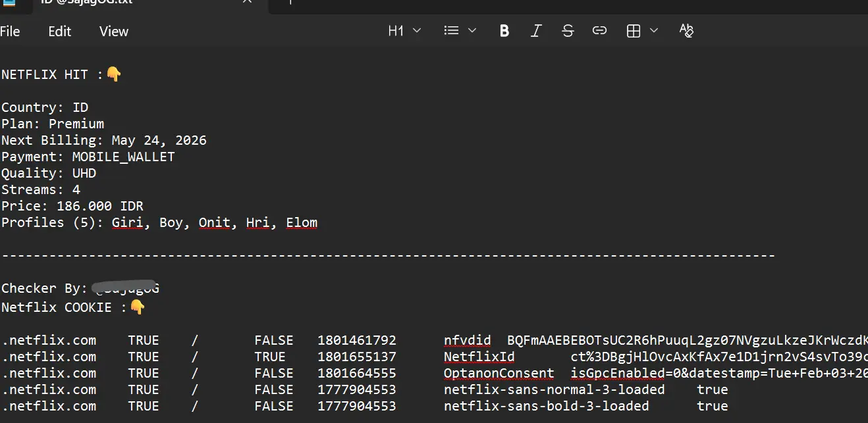Image resolution: width=868 pixels, height=423 pixels.
Task: Click the "nfvdid" cookie name
Action: (x=468, y=340)
